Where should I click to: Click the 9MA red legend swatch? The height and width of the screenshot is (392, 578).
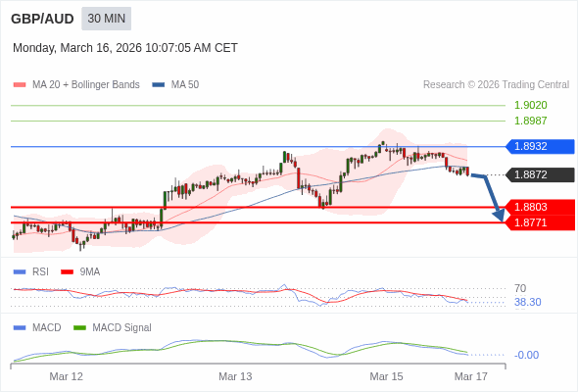click(67, 272)
